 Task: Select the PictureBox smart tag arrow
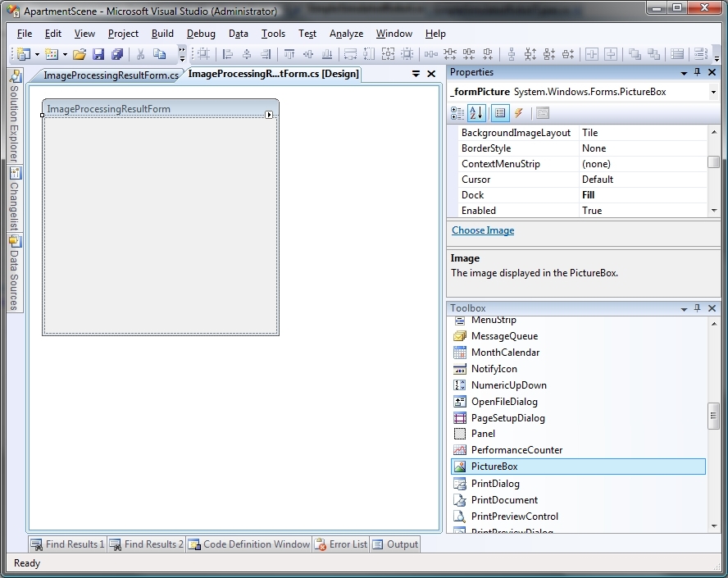(269, 115)
